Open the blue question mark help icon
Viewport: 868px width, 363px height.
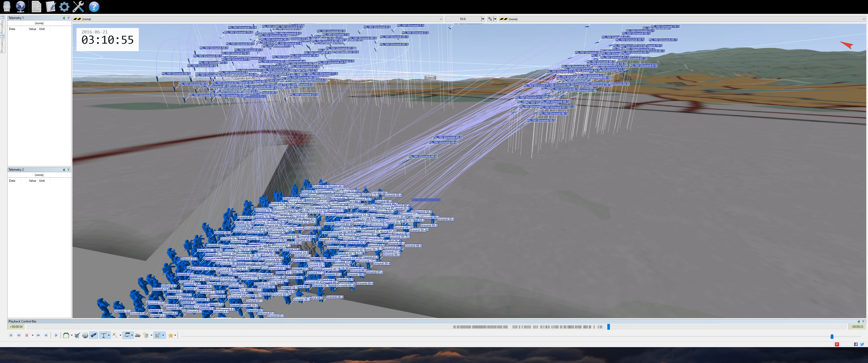click(x=94, y=6)
